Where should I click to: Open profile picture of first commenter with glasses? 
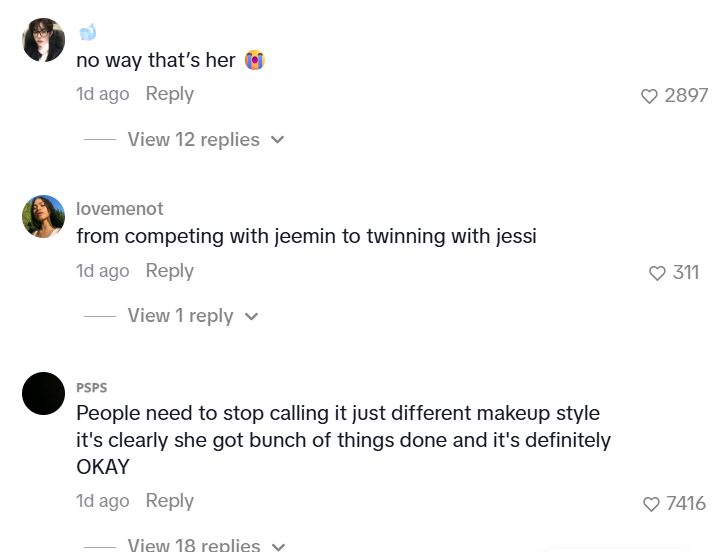44,40
